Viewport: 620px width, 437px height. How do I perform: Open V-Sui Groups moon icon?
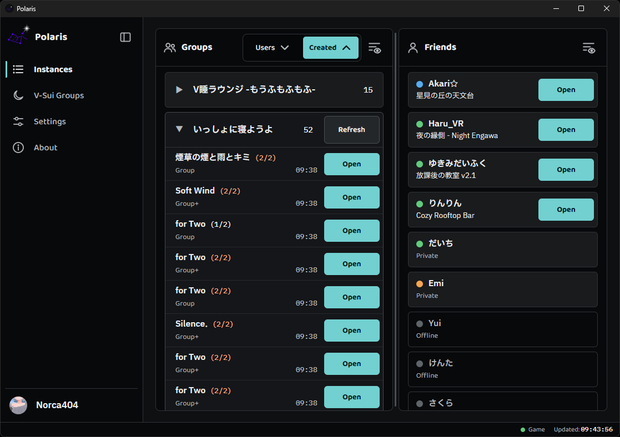[x=18, y=95]
